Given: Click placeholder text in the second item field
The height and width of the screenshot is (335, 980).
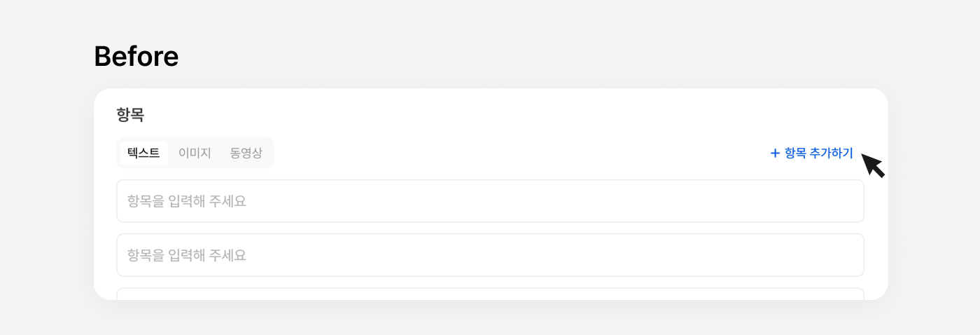Looking at the screenshot, I should point(187,255).
